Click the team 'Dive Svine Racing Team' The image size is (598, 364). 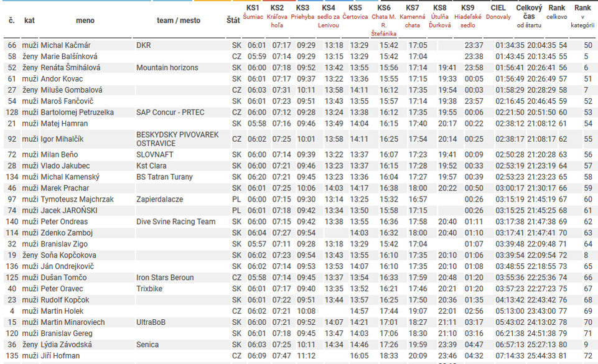[x=175, y=222]
